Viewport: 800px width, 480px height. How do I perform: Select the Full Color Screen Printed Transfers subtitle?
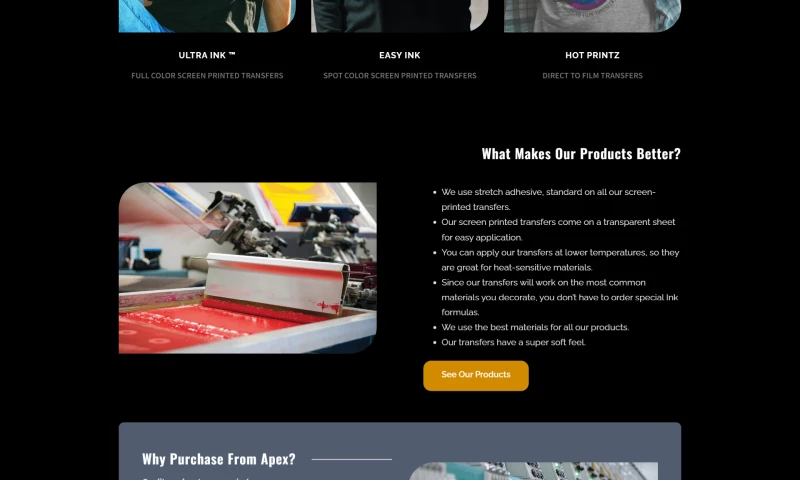(x=207, y=75)
